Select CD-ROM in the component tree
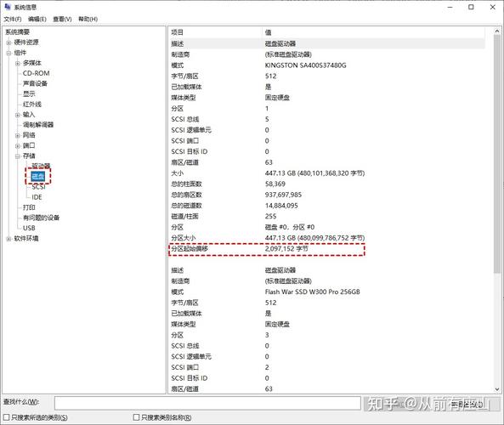Viewport: 504px width, 425px height. pyautogui.click(x=36, y=73)
